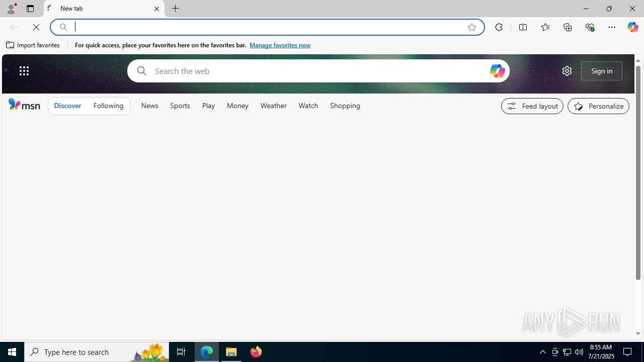The width and height of the screenshot is (644, 362).
Task: Click the scrollbar down arrow
Action: click(638, 333)
